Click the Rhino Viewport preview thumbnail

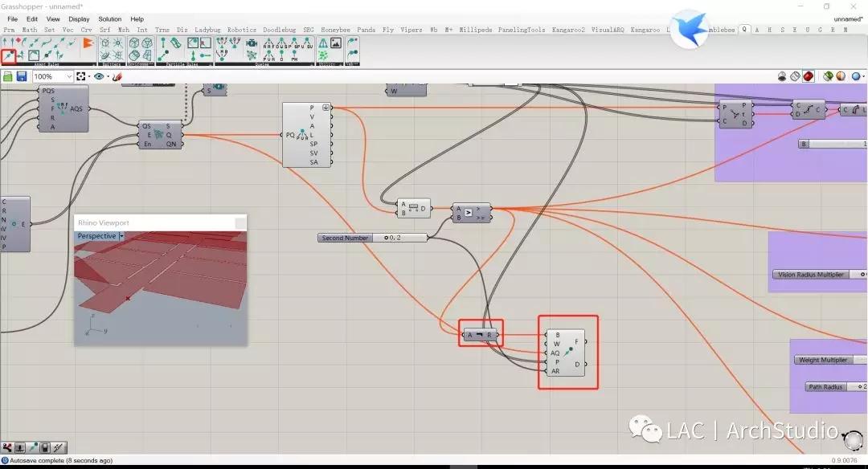tap(161, 288)
